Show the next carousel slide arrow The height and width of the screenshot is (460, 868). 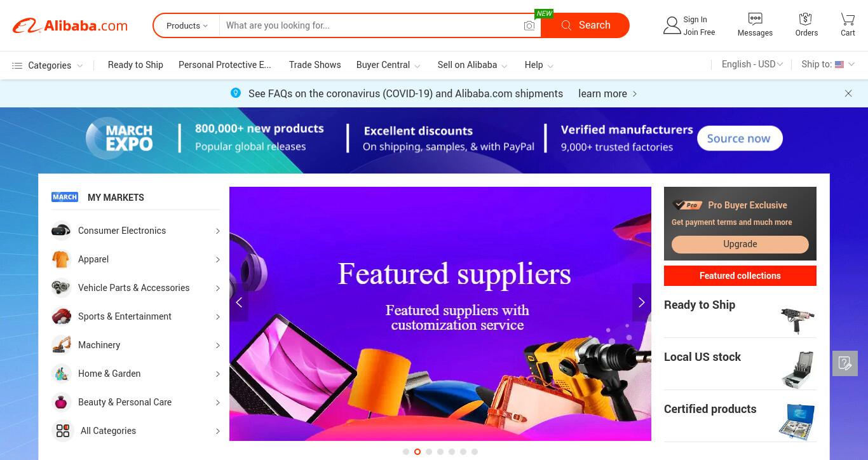(641, 302)
